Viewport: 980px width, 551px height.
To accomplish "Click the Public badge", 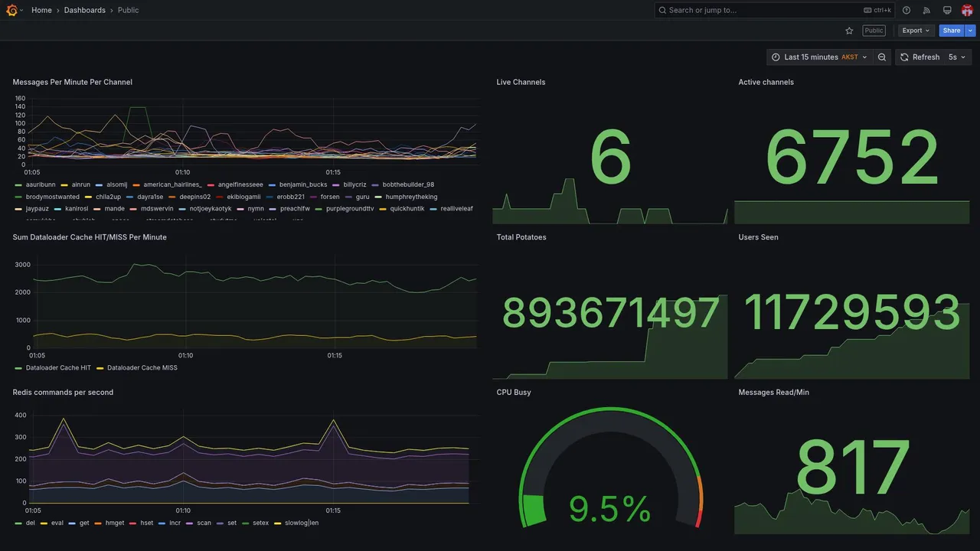I will 874,31.
